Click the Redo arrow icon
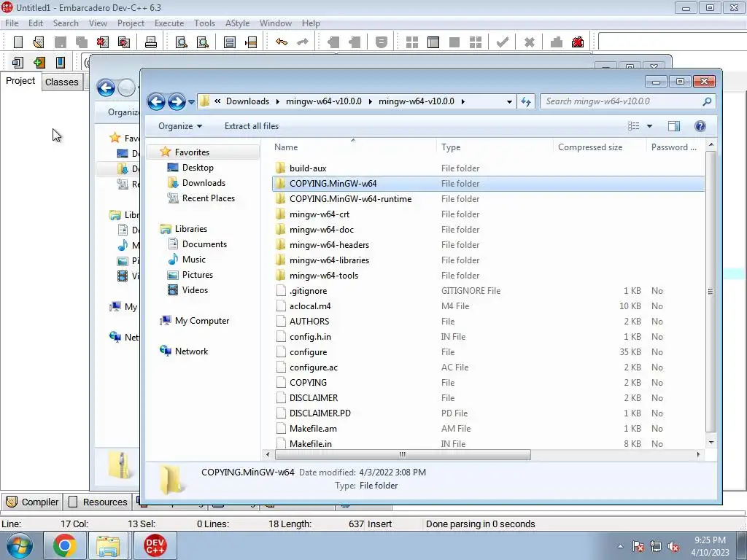Screen dimensions: 747x560 [x=303, y=42]
